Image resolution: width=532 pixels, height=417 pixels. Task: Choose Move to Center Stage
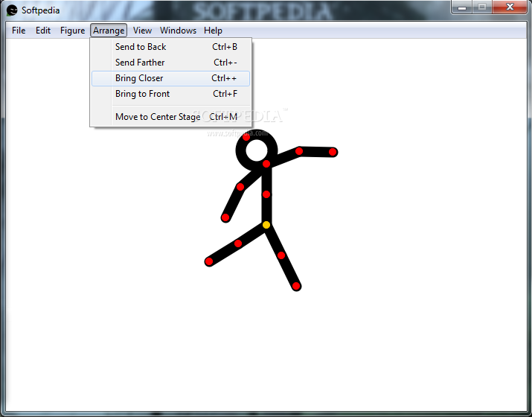170,117
